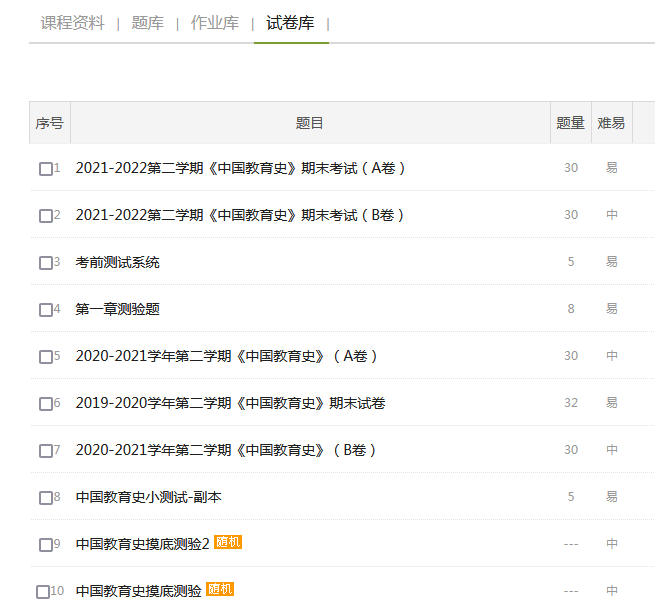Select the row 3 checkbox

46,263
